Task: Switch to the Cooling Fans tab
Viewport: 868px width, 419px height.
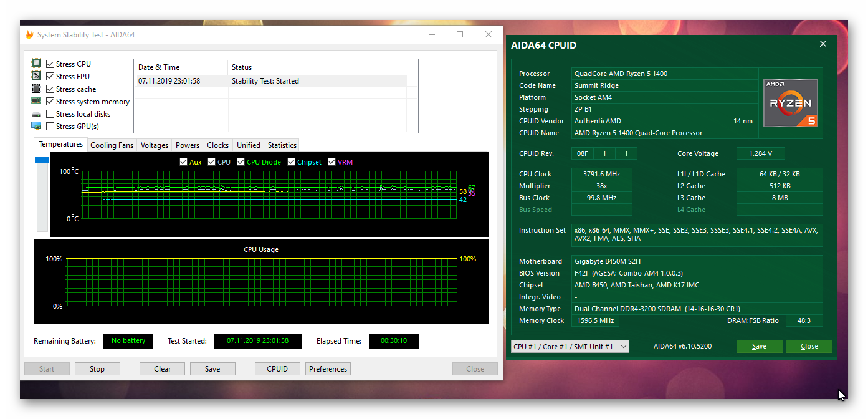Action: [x=112, y=145]
